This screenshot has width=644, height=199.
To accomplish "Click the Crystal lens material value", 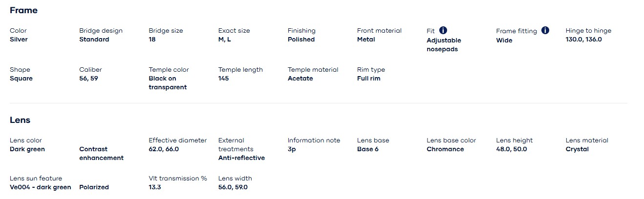I will [x=577, y=149].
